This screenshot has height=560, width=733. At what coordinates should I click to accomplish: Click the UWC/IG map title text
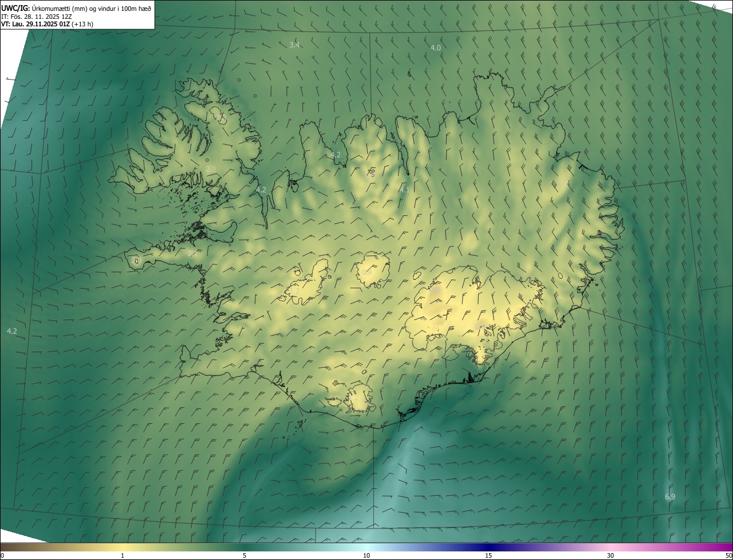(x=76, y=8)
